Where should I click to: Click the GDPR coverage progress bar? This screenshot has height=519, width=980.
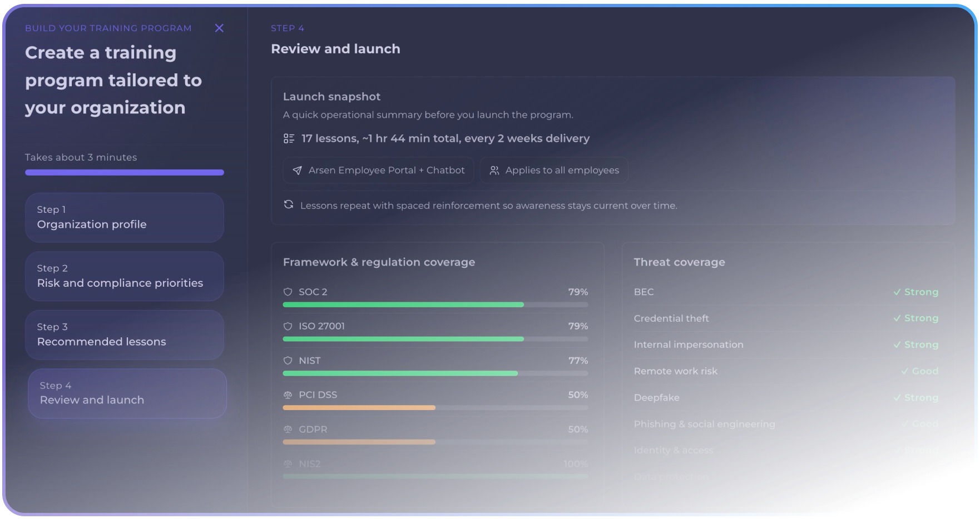(x=435, y=442)
